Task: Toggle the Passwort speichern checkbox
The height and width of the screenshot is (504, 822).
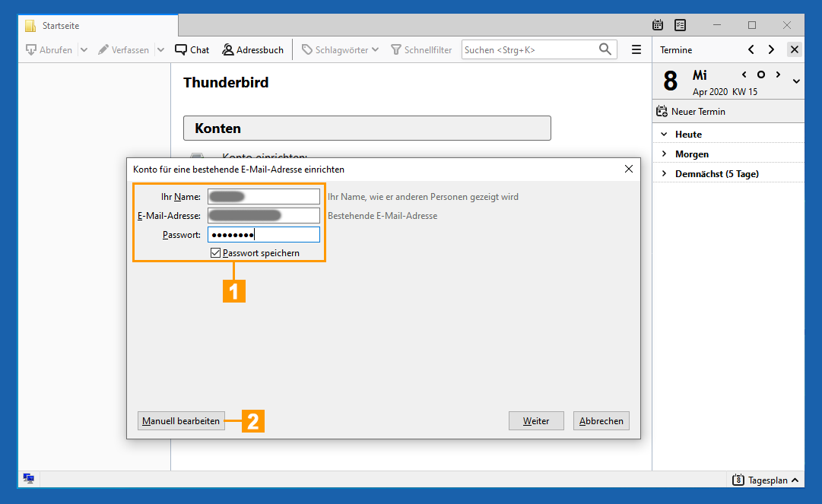Action: click(216, 253)
